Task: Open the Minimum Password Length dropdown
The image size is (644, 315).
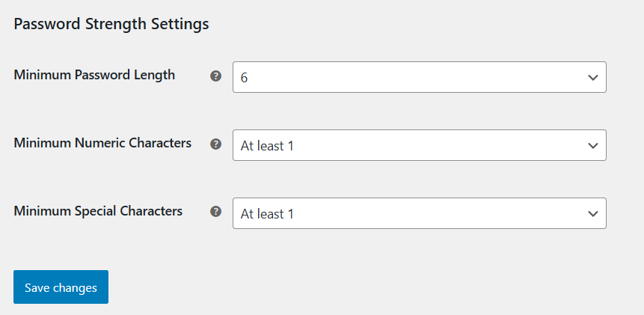Action: pos(419,77)
